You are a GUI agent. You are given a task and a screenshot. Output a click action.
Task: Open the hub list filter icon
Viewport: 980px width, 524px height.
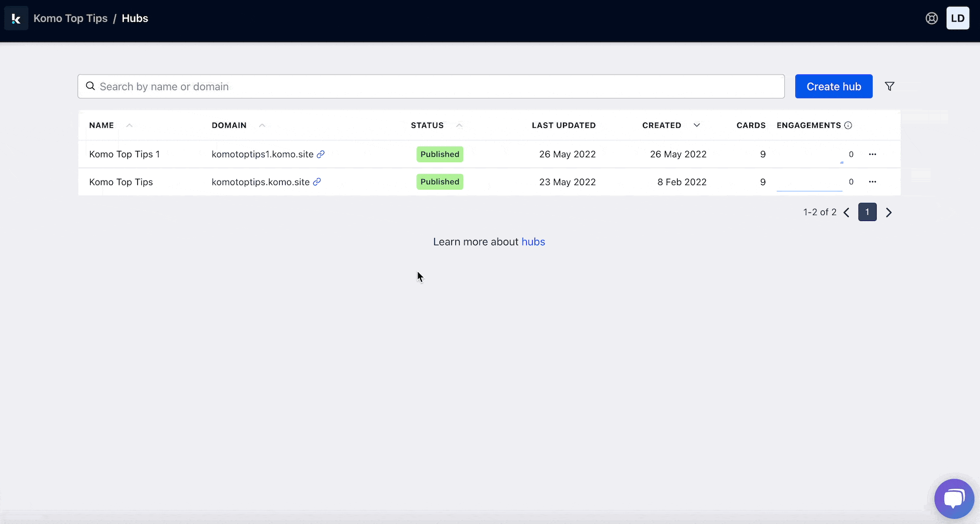(x=889, y=87)
